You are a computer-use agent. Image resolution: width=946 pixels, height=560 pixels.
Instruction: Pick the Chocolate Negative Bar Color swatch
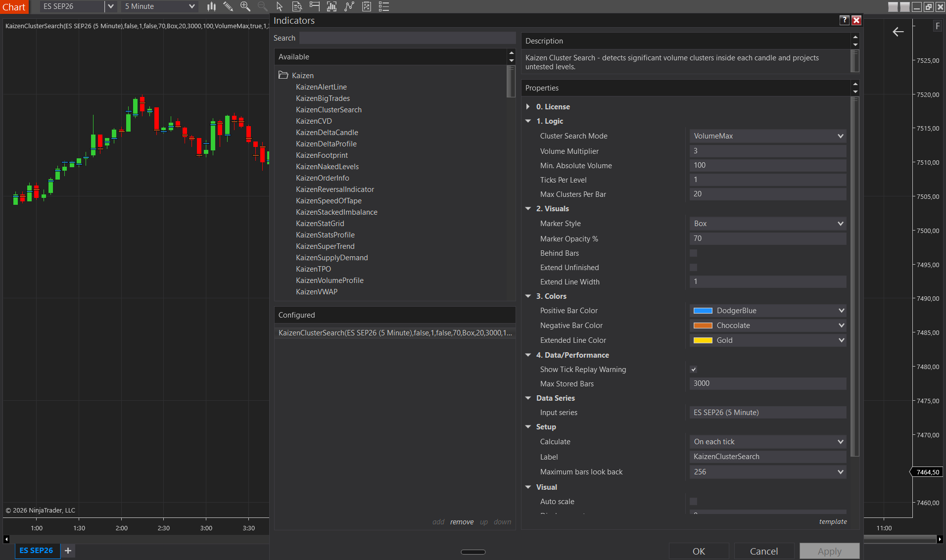(x=703, y=326)
